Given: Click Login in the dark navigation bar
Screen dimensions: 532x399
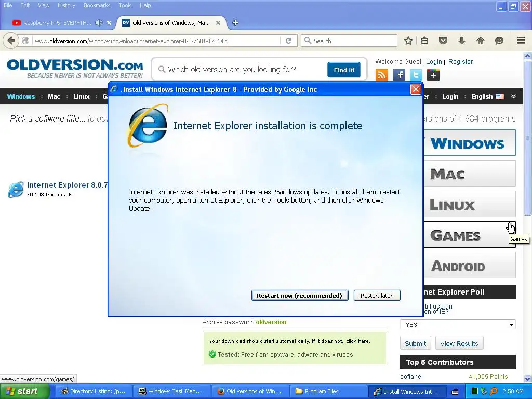Looking at the screenshot, I should [x=450, y=96].
